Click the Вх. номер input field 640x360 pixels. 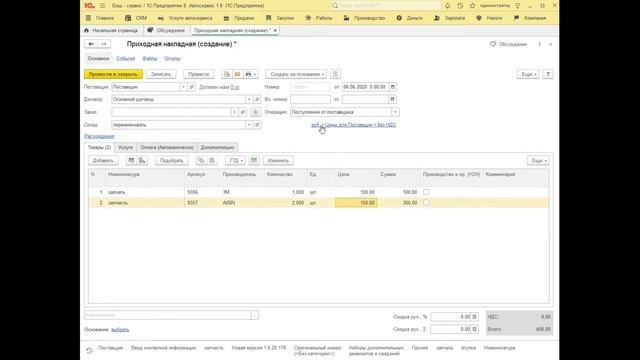310,99
